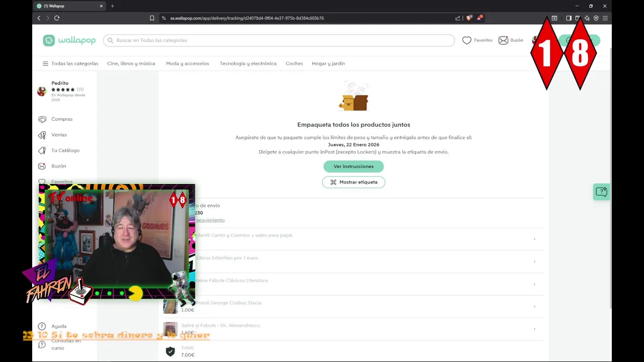Click Poesii George Cosbuc product thumbnail

[x=171, y=307]
